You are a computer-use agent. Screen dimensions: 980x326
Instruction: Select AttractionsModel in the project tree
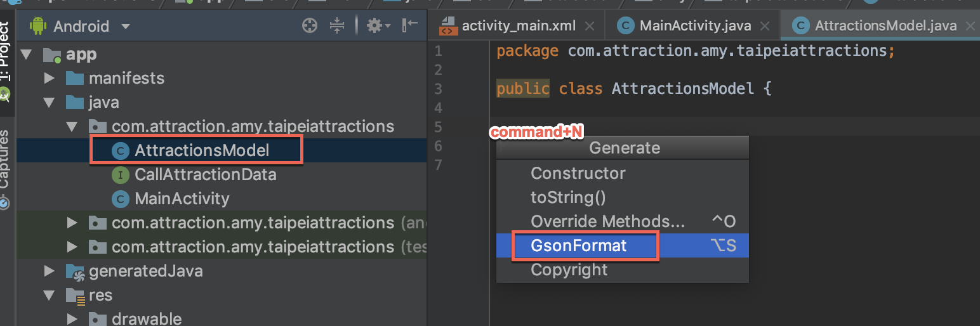point(201,151)
